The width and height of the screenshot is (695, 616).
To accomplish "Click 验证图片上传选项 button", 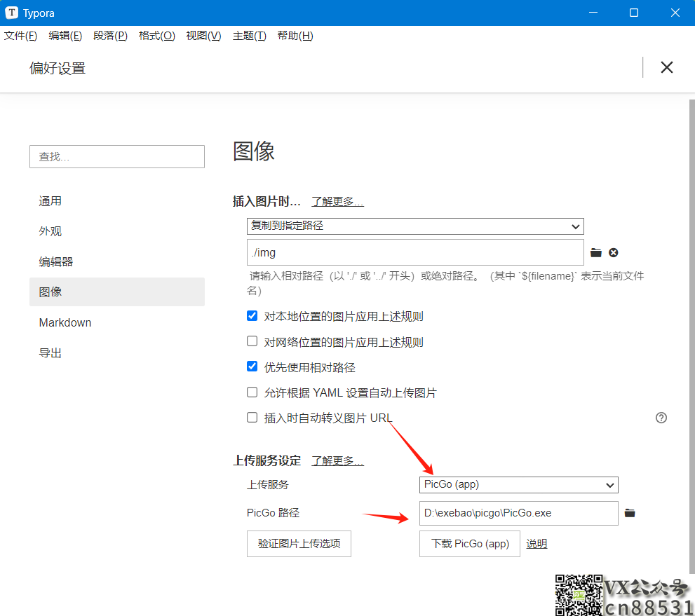I will pyautogui.click(x=299, y=543).
